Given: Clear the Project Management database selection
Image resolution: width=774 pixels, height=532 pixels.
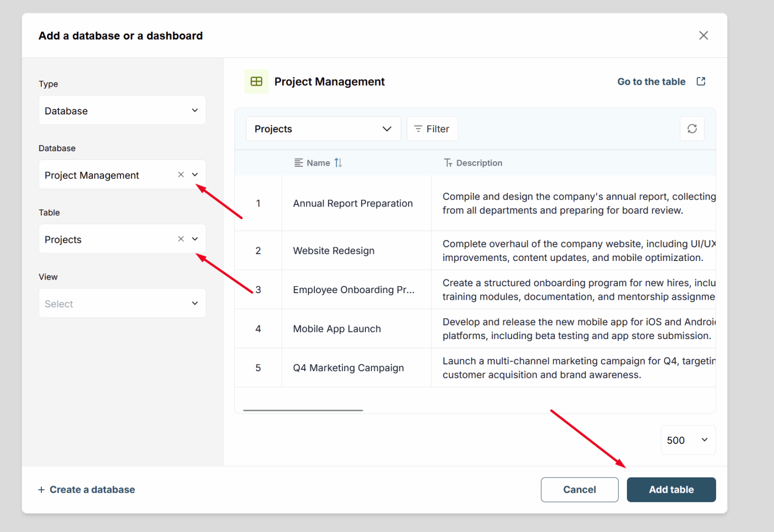Looking at the screenshot, I should coord(180,174).
